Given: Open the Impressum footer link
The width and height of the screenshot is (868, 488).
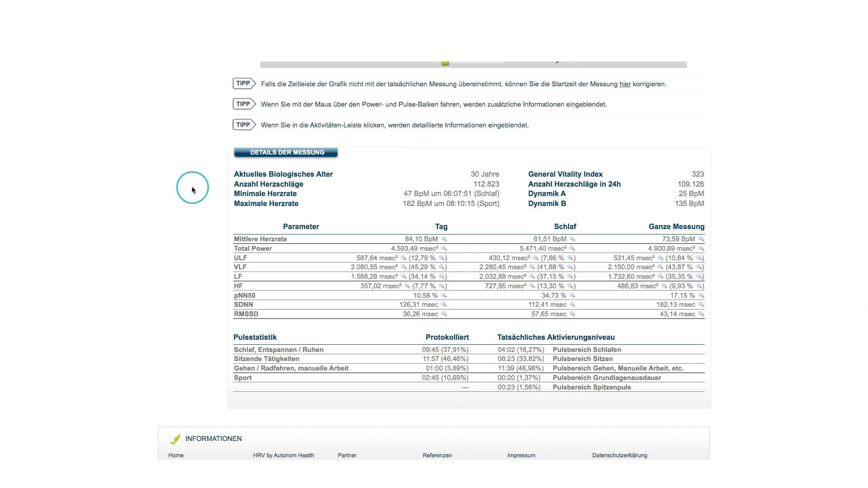Looking at the screenshot, I should [x=521, y=455].
